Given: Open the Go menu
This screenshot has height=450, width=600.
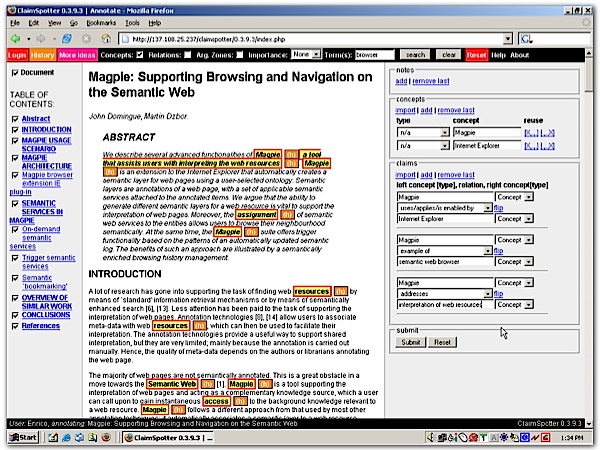Looking at the screenshot, I should click(73, 23).
